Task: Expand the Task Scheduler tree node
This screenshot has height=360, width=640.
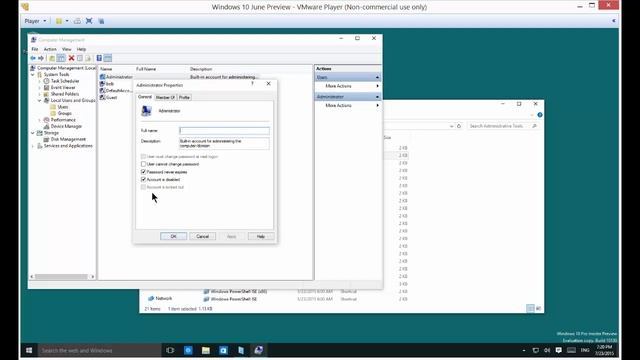Action: coord(40,81)
